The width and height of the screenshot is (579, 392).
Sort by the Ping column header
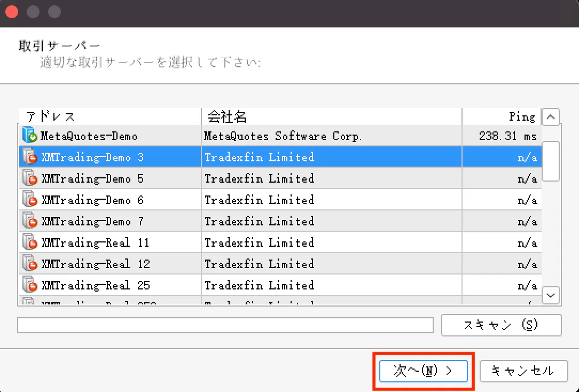pos(502,116)
